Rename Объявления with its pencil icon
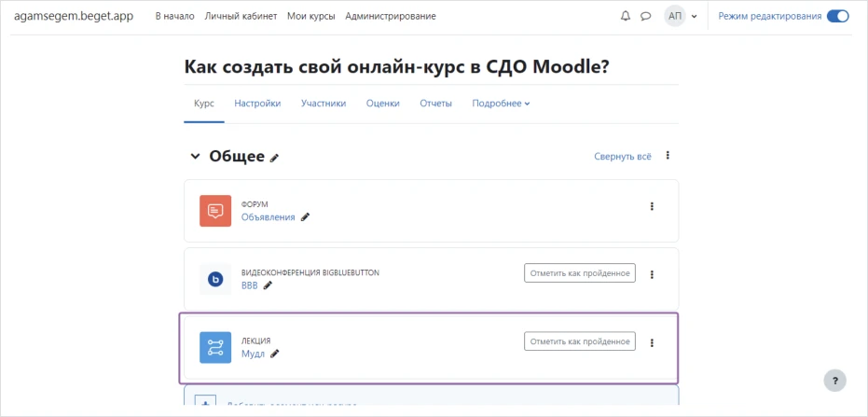This screenshot has width=868, height=417. 305,217
